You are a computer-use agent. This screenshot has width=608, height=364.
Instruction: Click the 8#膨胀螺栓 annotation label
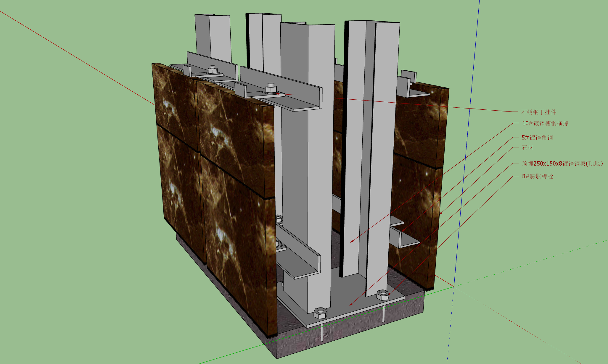(538, 176)
